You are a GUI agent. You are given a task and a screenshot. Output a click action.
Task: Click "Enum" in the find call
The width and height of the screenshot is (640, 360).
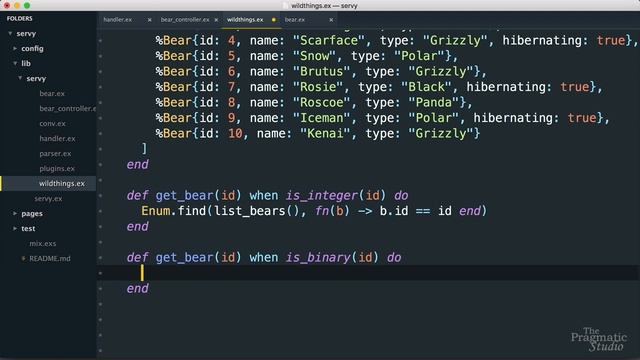tap(156, 211)
